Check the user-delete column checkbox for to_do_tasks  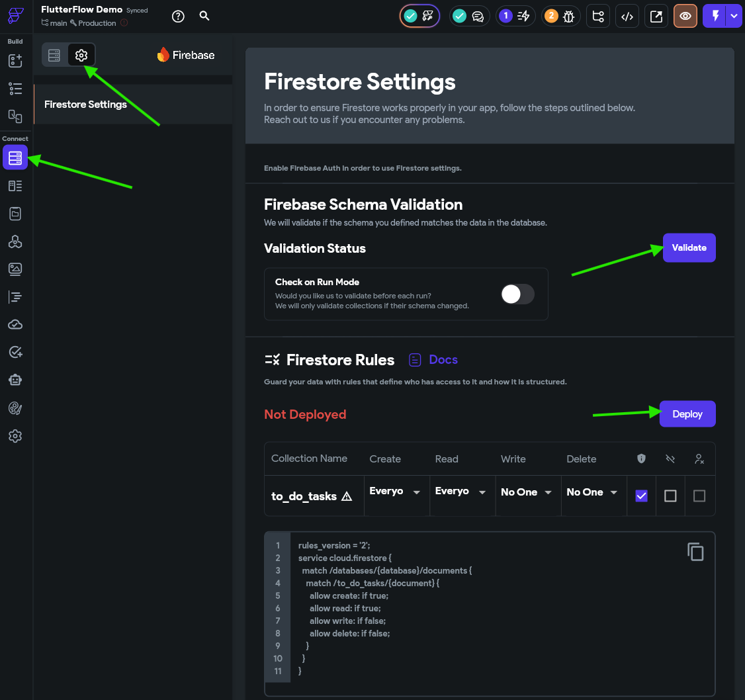pyautogui.click(x=699, y=496)
